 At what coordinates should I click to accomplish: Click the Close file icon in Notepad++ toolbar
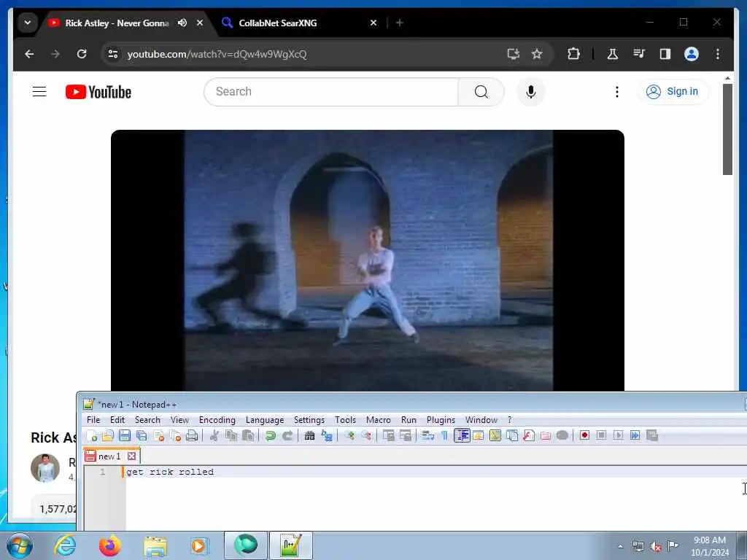(158, 435)
